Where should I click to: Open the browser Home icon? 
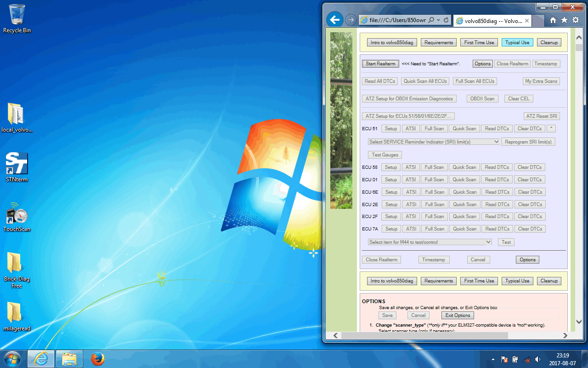coord(553,20)
